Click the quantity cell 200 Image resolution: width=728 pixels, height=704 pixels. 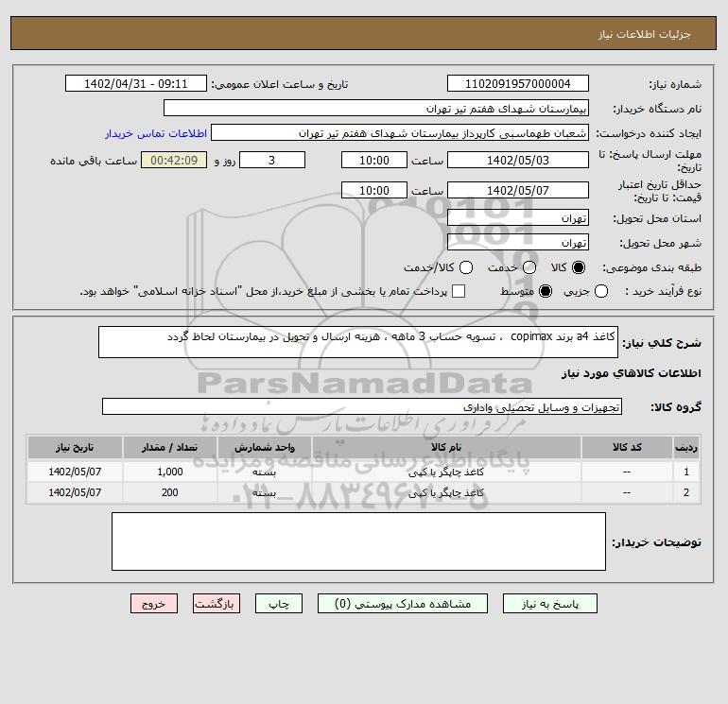click(170, 493)
